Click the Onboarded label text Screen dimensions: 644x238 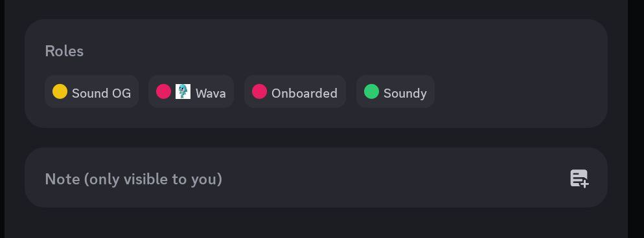[305, 93]
